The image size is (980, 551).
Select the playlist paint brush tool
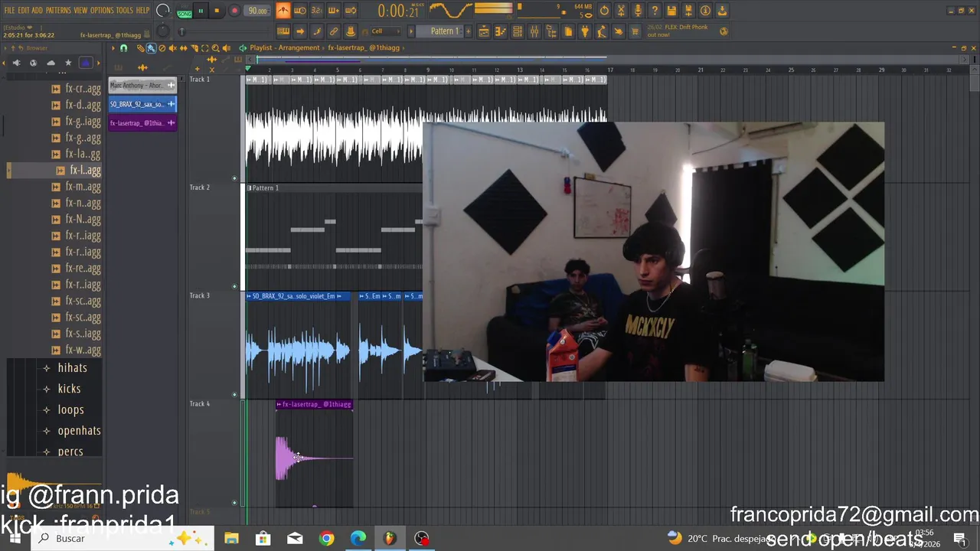tap(151, 48)
